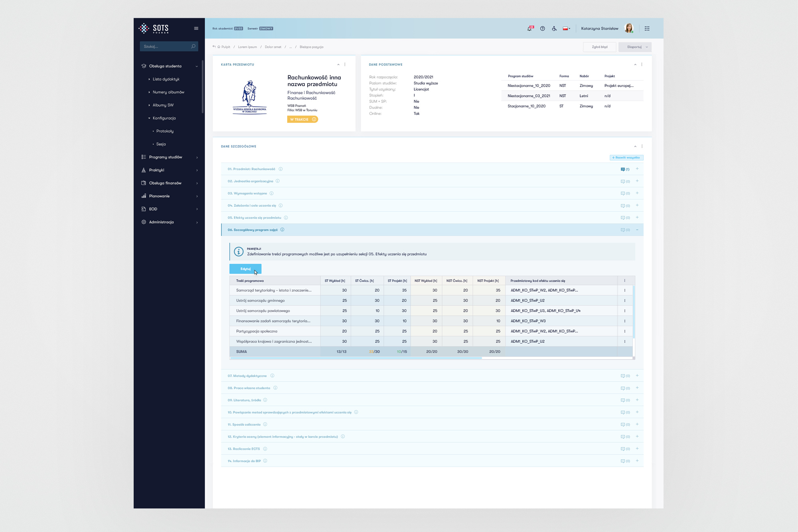Click the notifications bell icon
The height and width of the screenshot is (532, 798).
point(529,28)
